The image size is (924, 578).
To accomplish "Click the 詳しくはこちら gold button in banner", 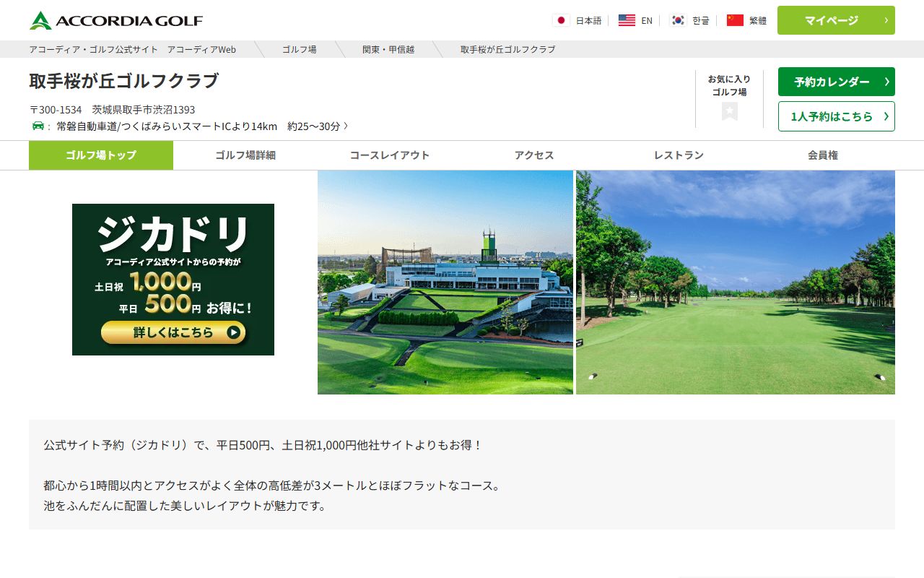I will (173, 332).
